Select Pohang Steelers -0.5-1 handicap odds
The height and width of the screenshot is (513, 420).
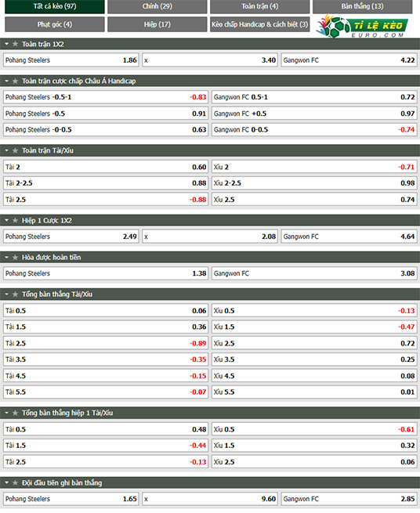pos(106,97)
